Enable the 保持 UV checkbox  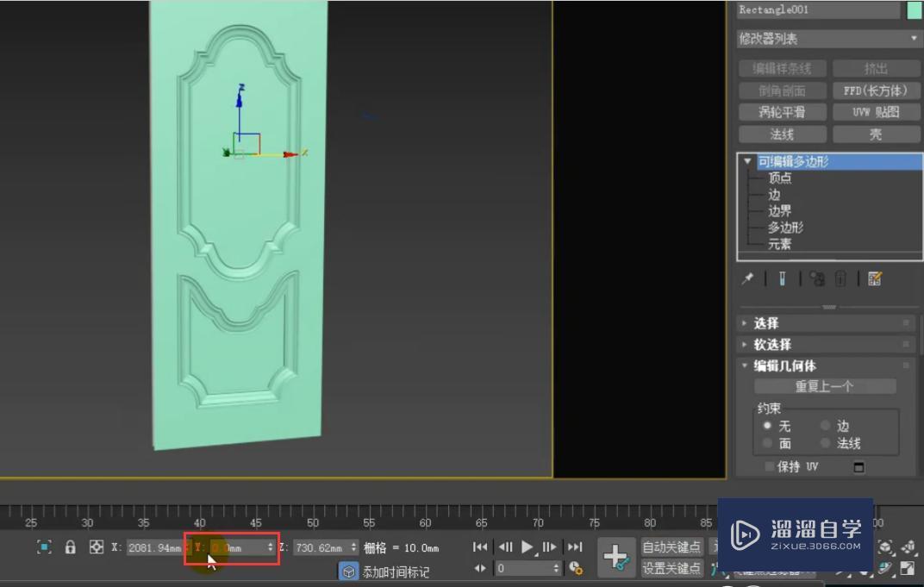(x=769, y=467)
